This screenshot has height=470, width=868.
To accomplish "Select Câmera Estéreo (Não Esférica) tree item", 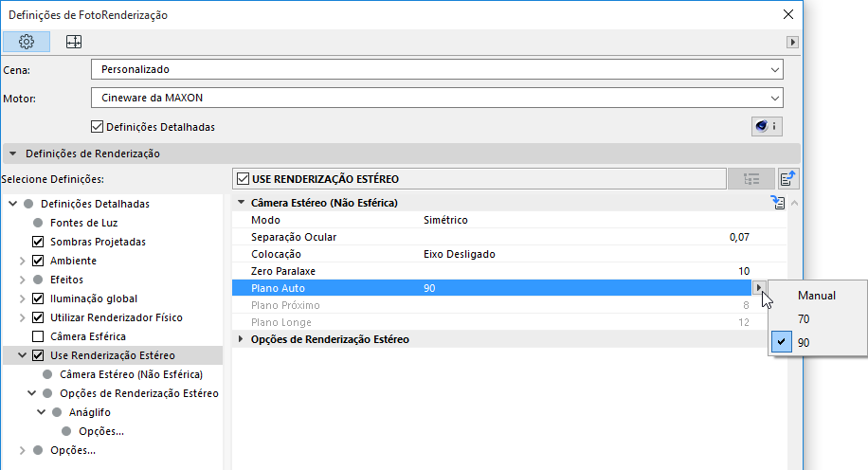I will coord(131,374).
